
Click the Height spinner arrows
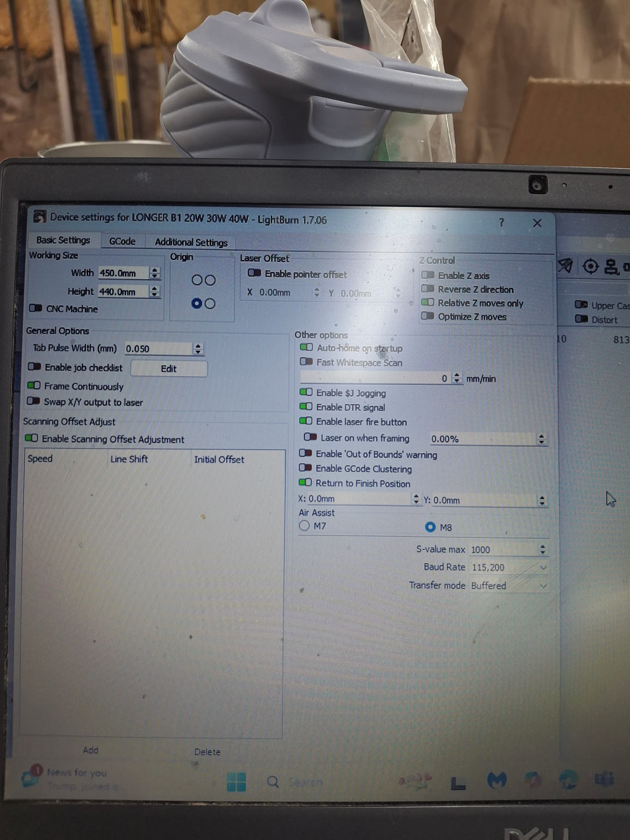pos(154,291)
